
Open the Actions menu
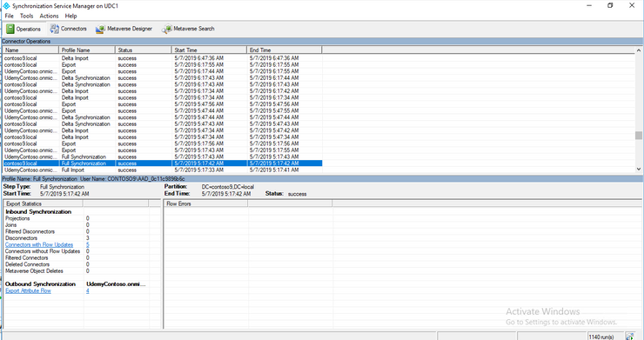pos(49,16)
